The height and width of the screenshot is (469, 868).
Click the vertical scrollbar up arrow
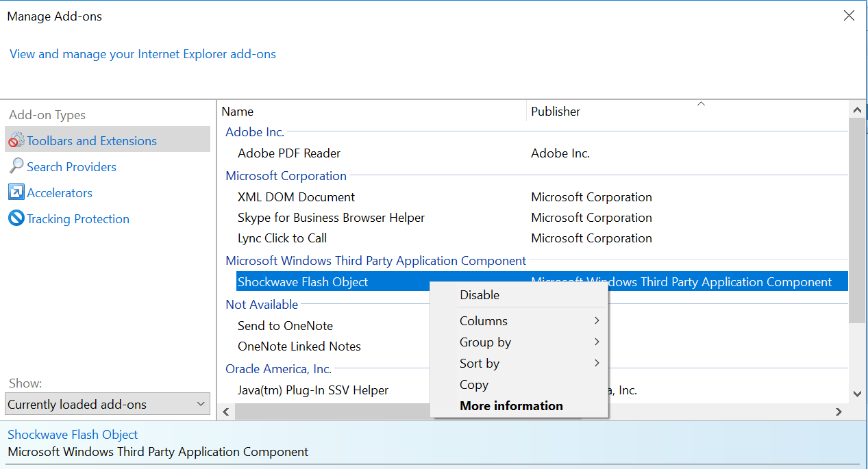click(x=856, y=110)
